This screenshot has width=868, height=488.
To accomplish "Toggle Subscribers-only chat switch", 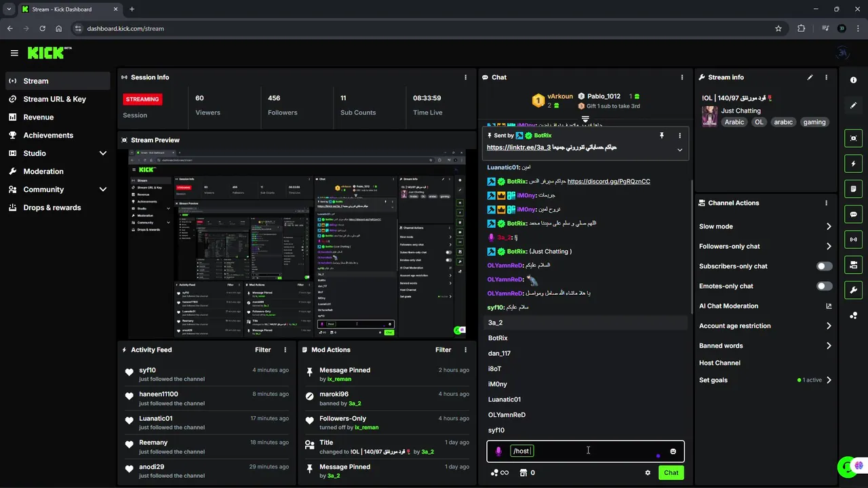I will point(825,266).
